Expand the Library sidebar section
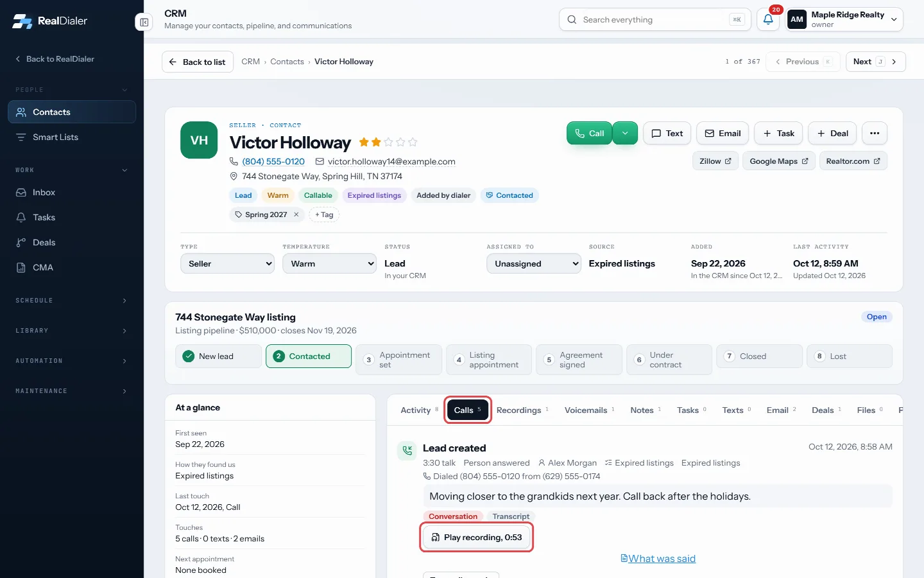Viewport: 924px width, 578px height. 72,331
